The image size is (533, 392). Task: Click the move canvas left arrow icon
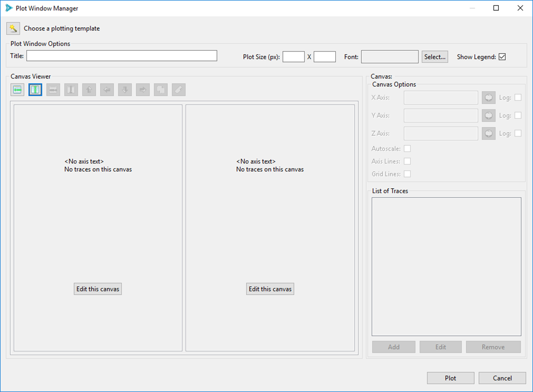(x=106, y=89)
